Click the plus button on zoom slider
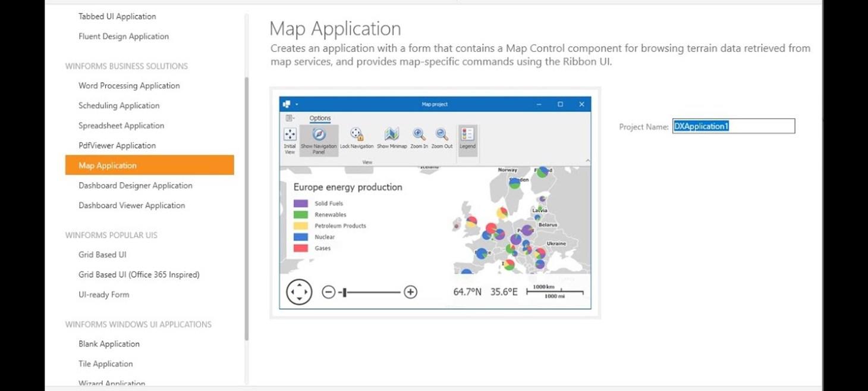The image size is (868, 391). (x=410, y=292)
